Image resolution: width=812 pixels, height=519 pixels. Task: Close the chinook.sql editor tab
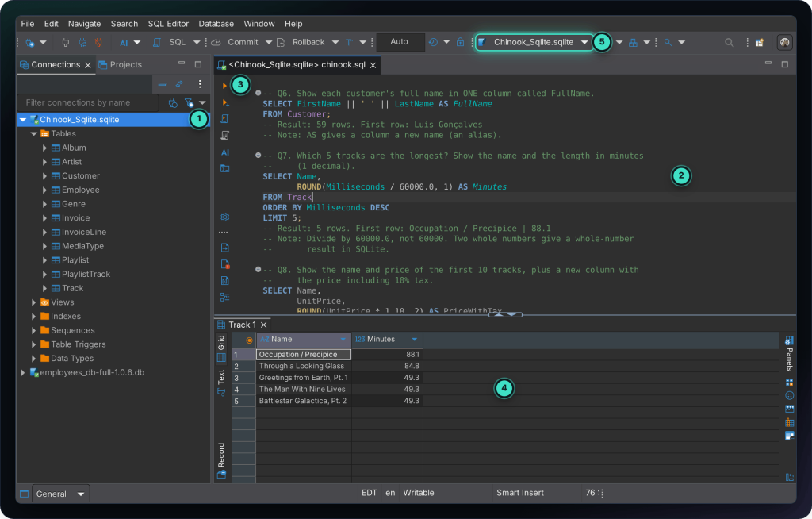(x=373, y=65)
